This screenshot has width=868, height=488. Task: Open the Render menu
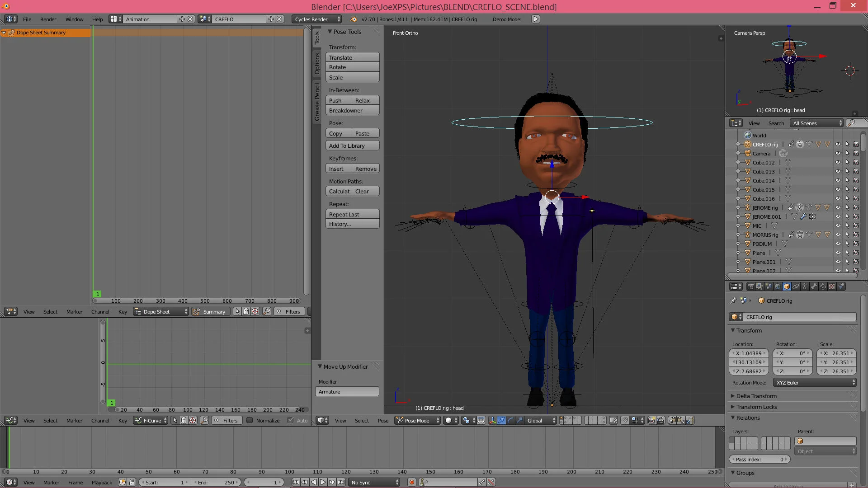click(48, 19)
